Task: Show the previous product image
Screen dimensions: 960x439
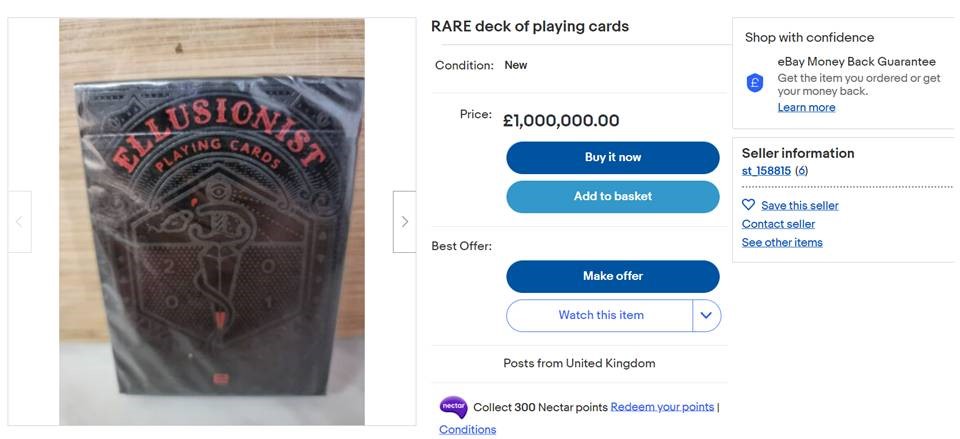Action: click(x=19, y=221)
